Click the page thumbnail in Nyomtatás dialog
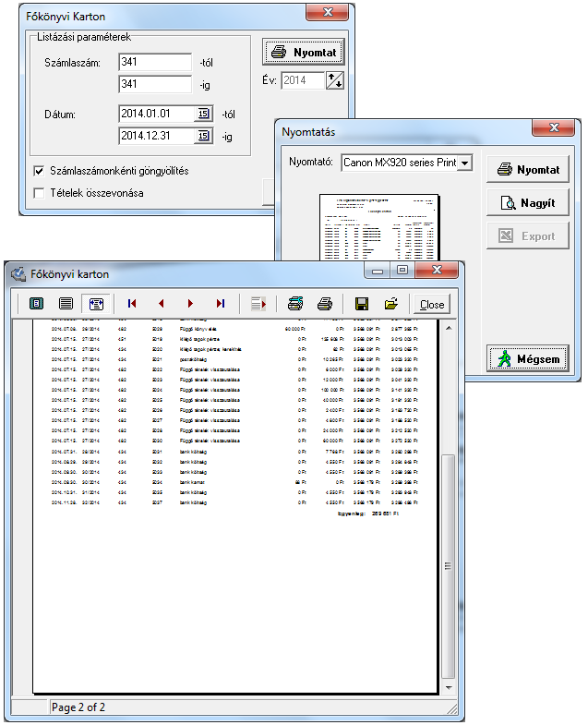 [x=378, y=227]
